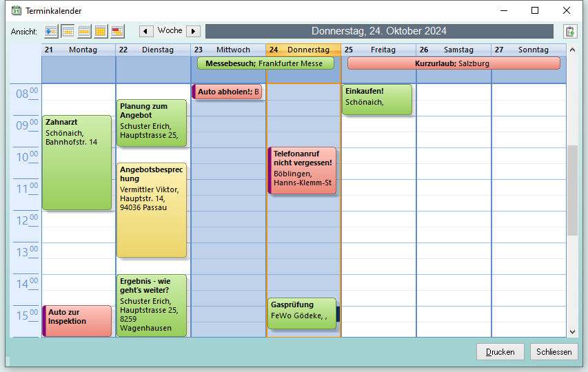This screenshot has width=588, height=372.
Task: Open the Messebesuch Frankfurter Messe event
Action: [x=265, y=63]
